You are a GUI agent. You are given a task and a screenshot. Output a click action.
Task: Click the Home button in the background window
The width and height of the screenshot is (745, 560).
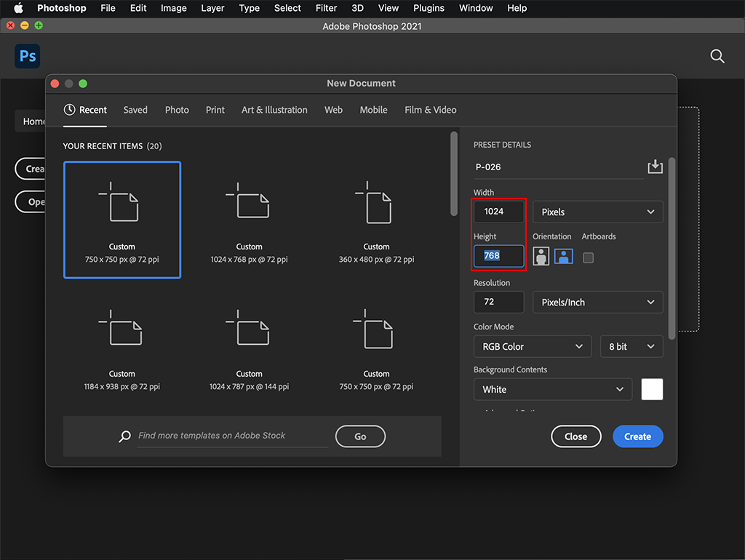pos(31,121)
